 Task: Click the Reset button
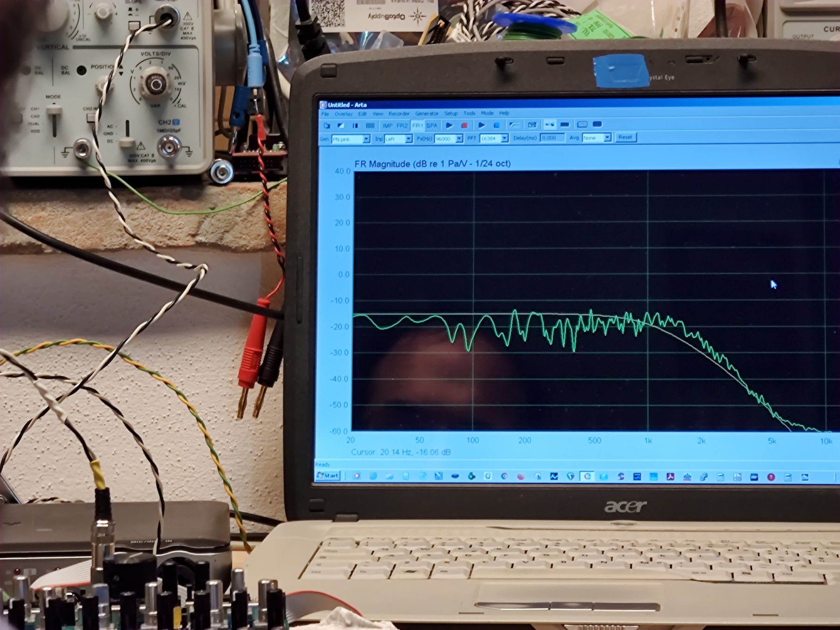(x=625, y=137)
